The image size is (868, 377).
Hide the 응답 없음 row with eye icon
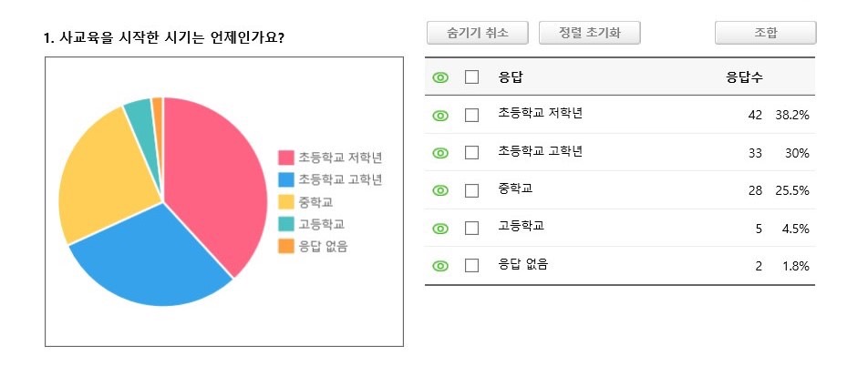click(440, 266)
